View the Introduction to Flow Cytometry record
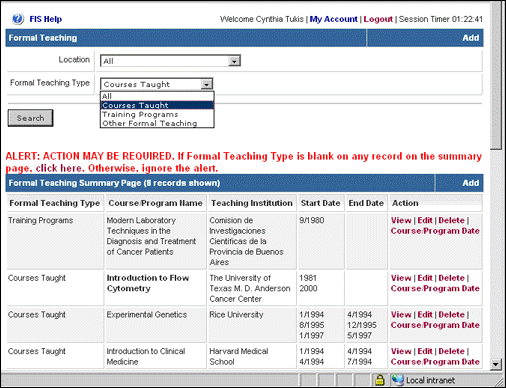506x388 pixels. pyautogui.click(x=401, y=278)
